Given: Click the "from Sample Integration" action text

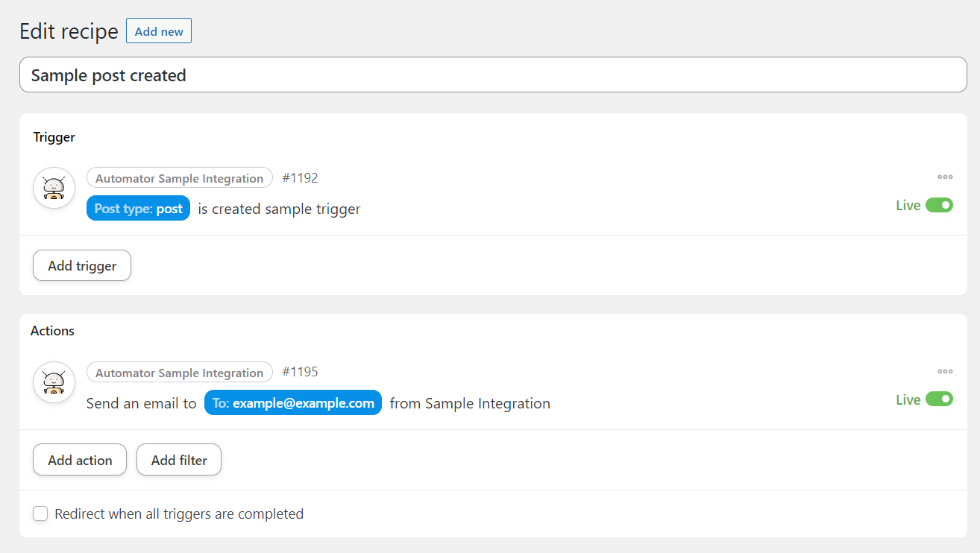Looking at the screenshot, I should (x=470, y=404).
